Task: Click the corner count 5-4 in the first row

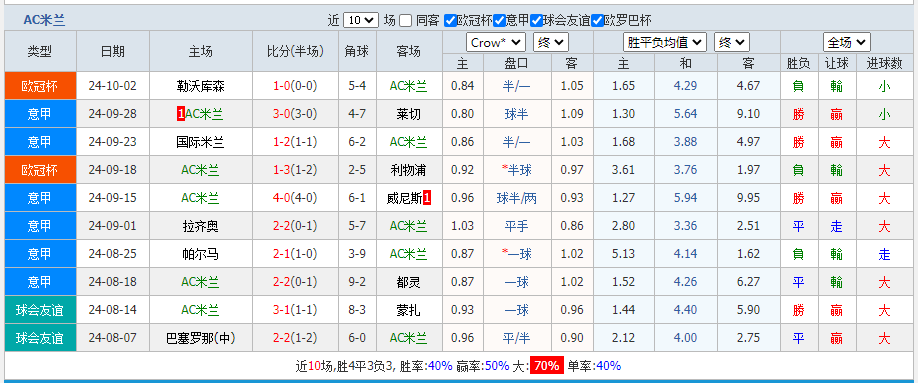Action: point(357,86)
